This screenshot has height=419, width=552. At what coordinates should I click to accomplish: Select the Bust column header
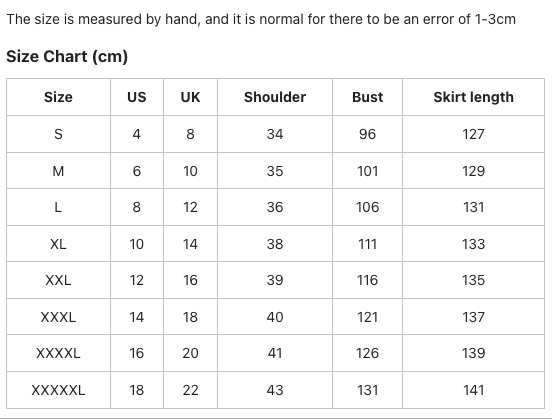(x=368, y=97)
